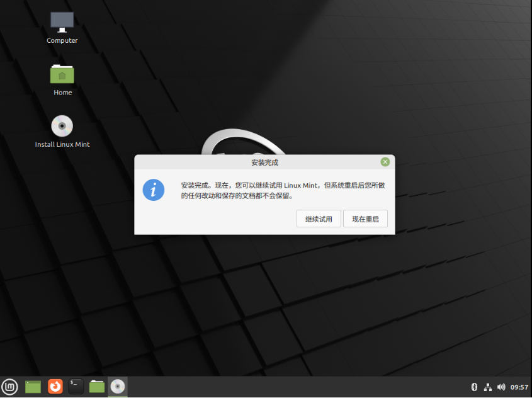The width and height of the screenshot is (532, 398).
Task: Open the 09:57 clock calendar
Action: pos(519,387)
